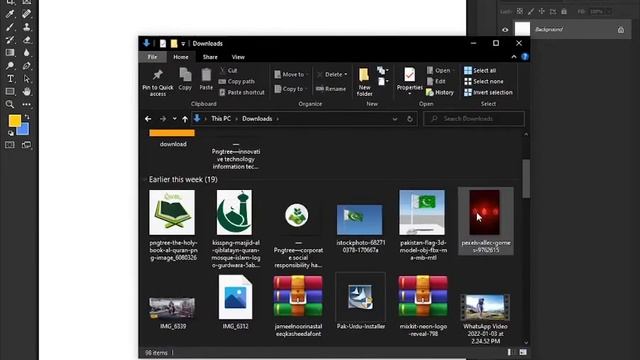
Task: Select the History Brush tool
Action: click(10, 40)
